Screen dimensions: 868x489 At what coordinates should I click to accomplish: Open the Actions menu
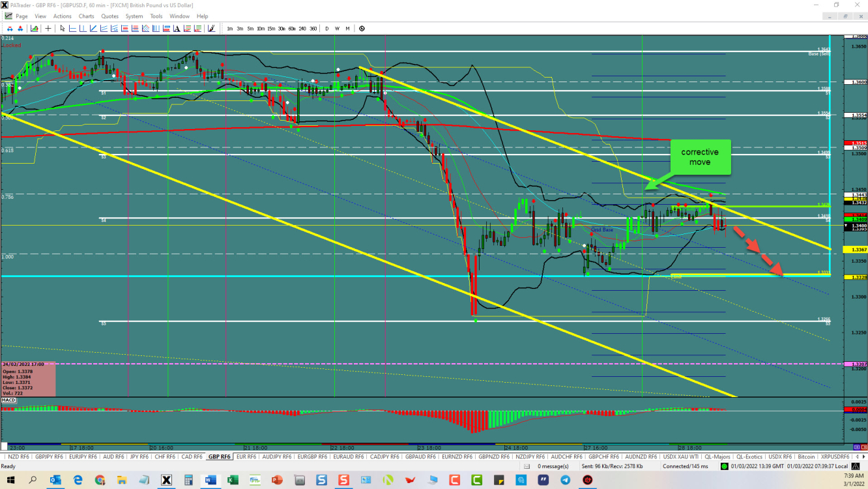pos(63,16)
